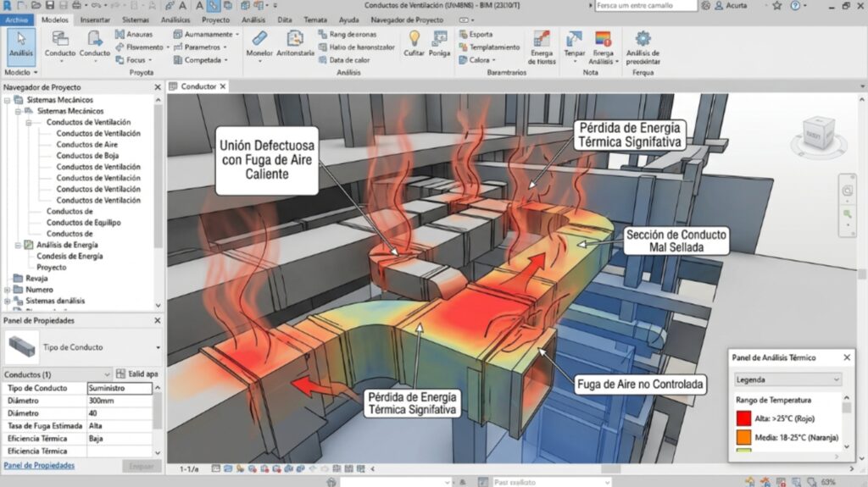The width and height of the screenshot is (868, 487).
Task: Switch to the Insertar ribbon tab
Action: coord(95,19)
